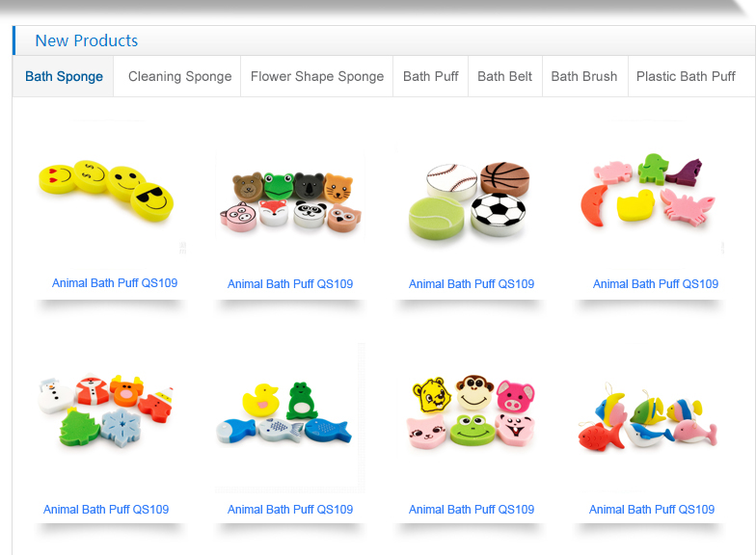
Task: Open Animal Bath Puff QS109 link below tropical fish
Action: 652,510
